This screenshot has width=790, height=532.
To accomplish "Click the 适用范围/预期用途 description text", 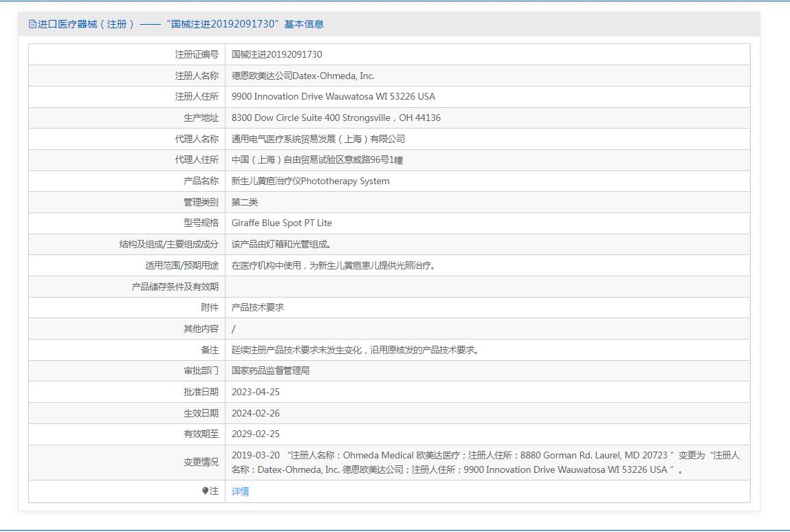I will click(x=333, y=265).
